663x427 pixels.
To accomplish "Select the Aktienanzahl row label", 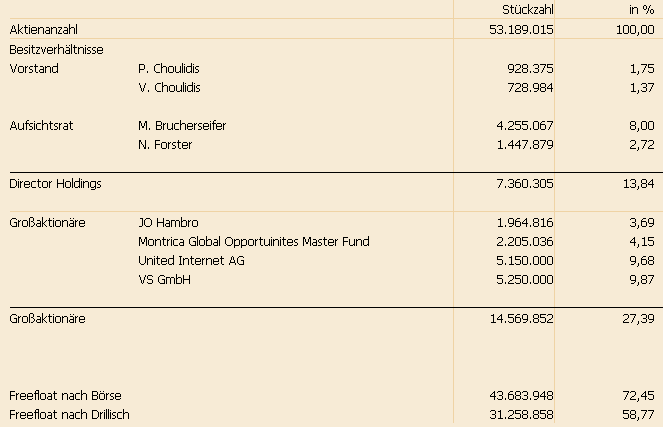I will tap(43, 30).
